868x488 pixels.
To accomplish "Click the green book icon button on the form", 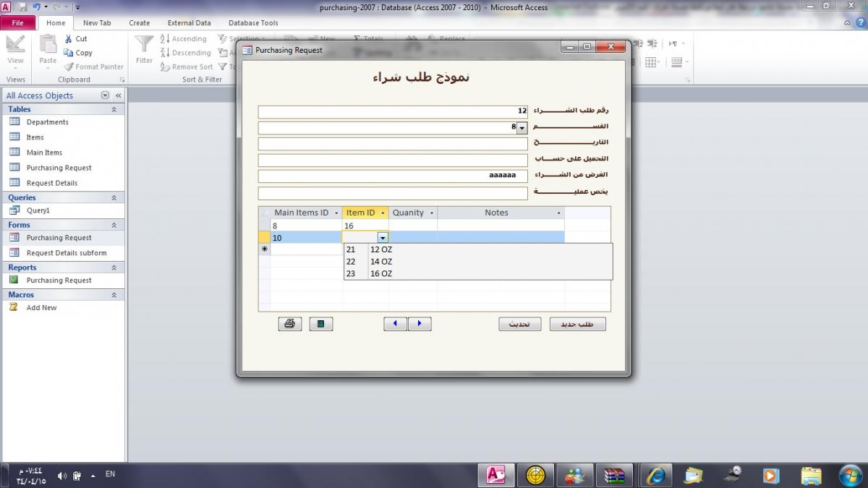I will pos(321,324).
